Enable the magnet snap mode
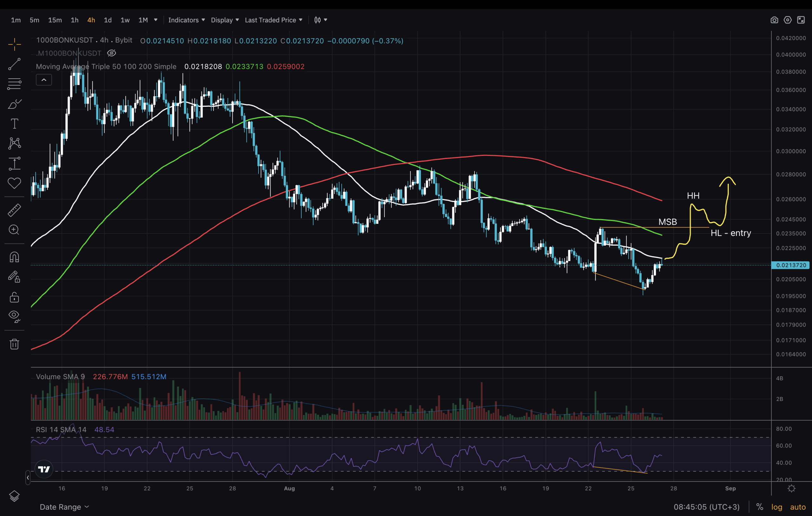Screen dimensions: 812x516 [14, 257]
